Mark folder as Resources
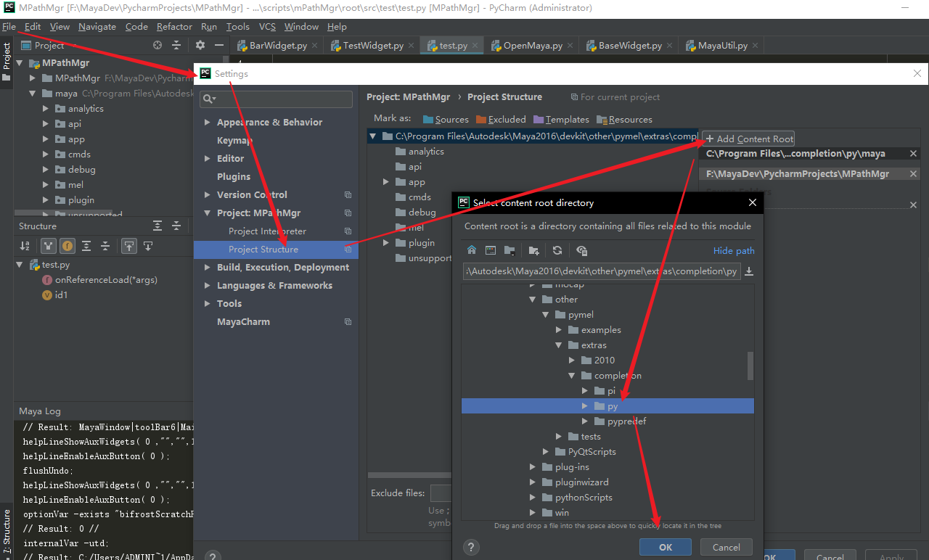The image size is (929, 560). click(624, 119)
